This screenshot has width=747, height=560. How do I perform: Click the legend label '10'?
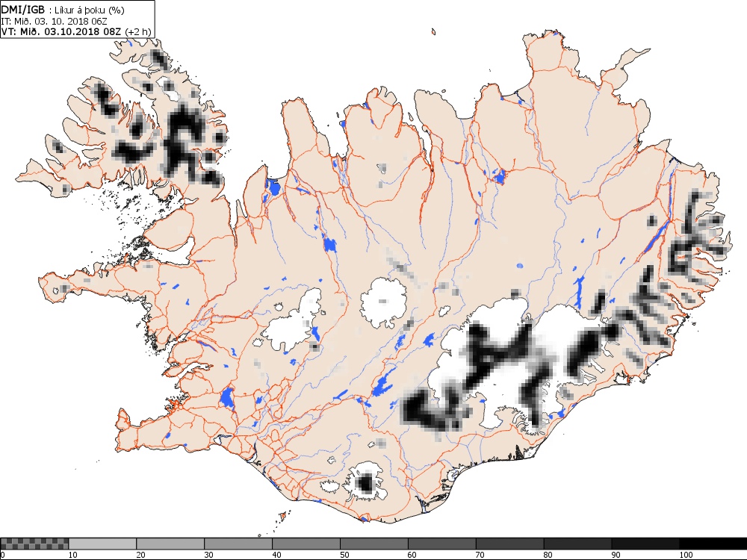pyautogui.click(x=73, y=555)
